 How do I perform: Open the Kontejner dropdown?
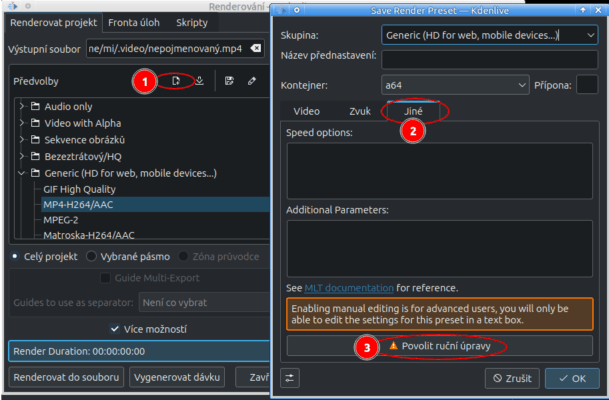pyautogui.click(x=455, y=85)
